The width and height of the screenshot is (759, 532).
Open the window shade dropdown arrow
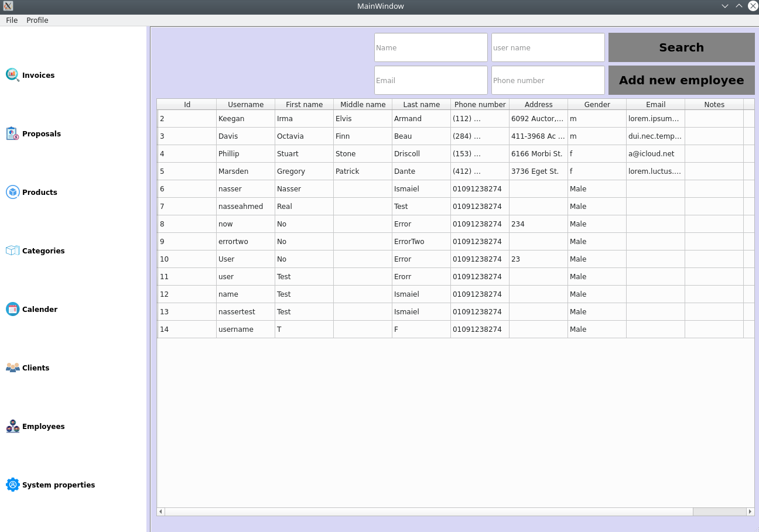point(725,6)
